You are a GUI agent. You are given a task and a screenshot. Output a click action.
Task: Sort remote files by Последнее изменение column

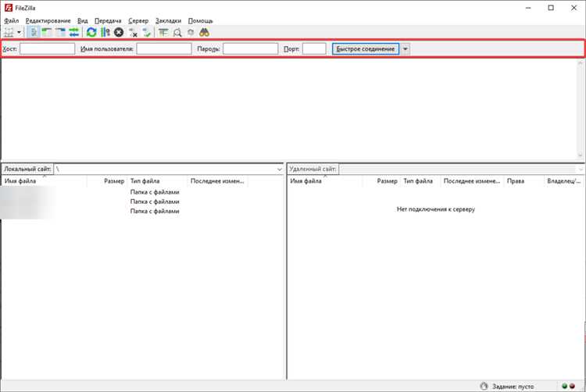point(472,181)
